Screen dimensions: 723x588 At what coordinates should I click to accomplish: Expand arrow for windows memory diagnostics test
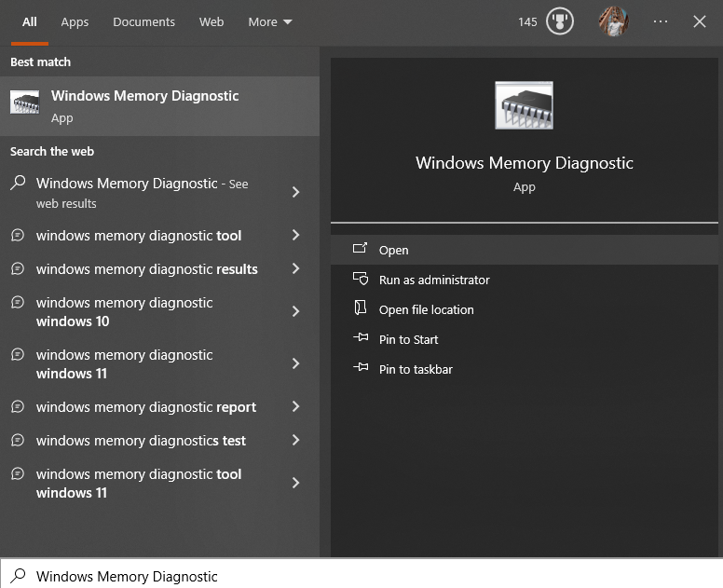click(x=296, y=440)
